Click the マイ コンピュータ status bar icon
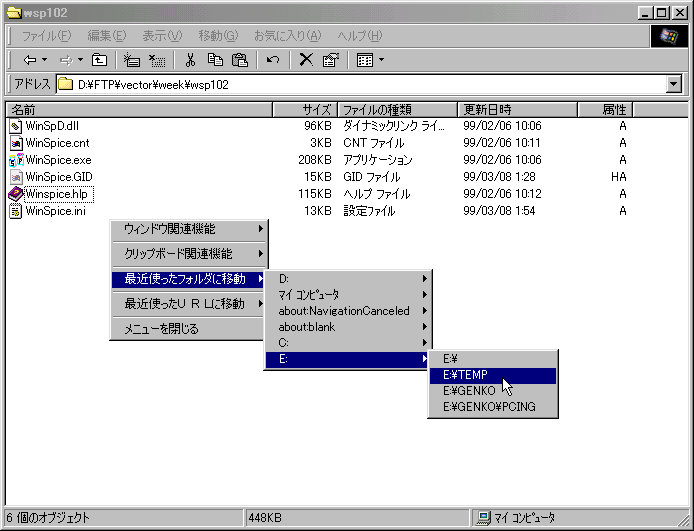This screenshot has width=694, height=531. point(483,518)
